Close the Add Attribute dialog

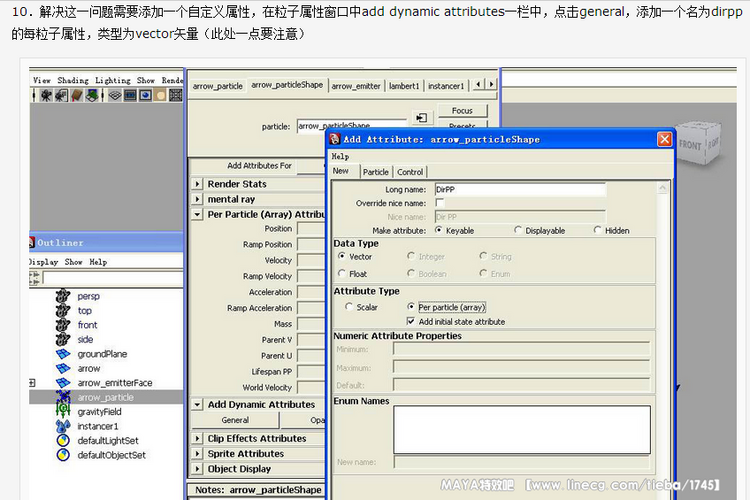[664, 139]
